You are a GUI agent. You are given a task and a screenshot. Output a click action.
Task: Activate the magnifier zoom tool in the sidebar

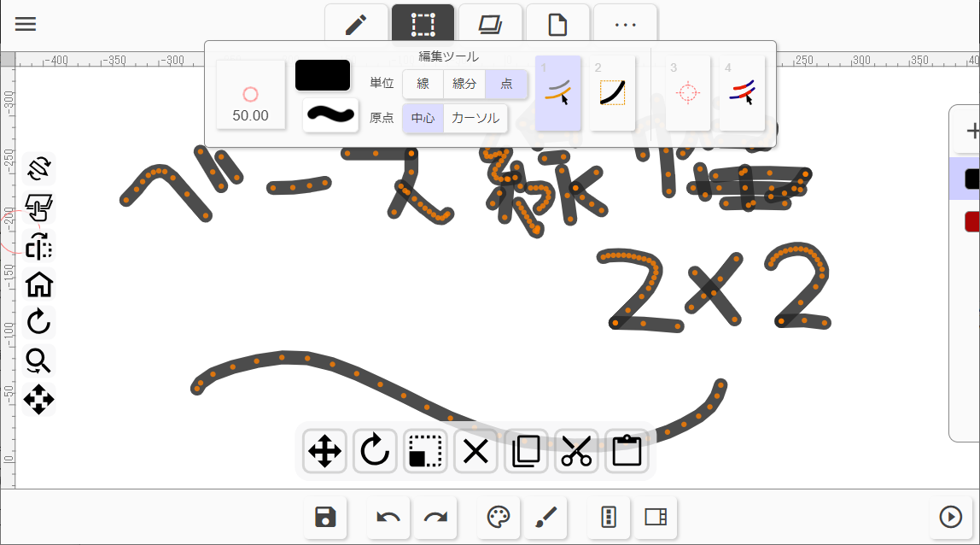38,361
